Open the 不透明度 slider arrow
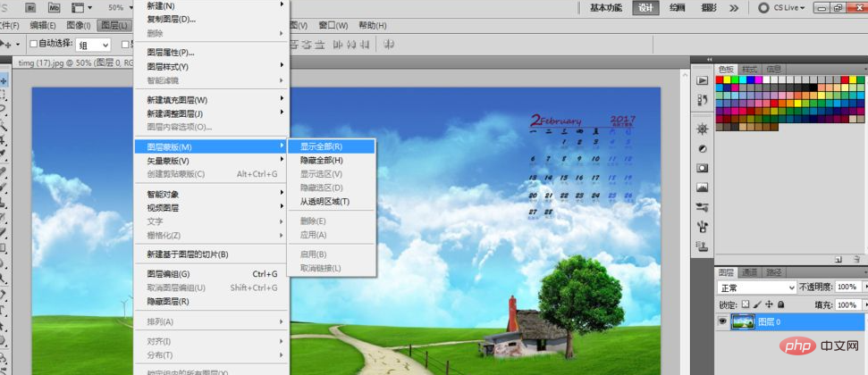 (x=864, y=287)
